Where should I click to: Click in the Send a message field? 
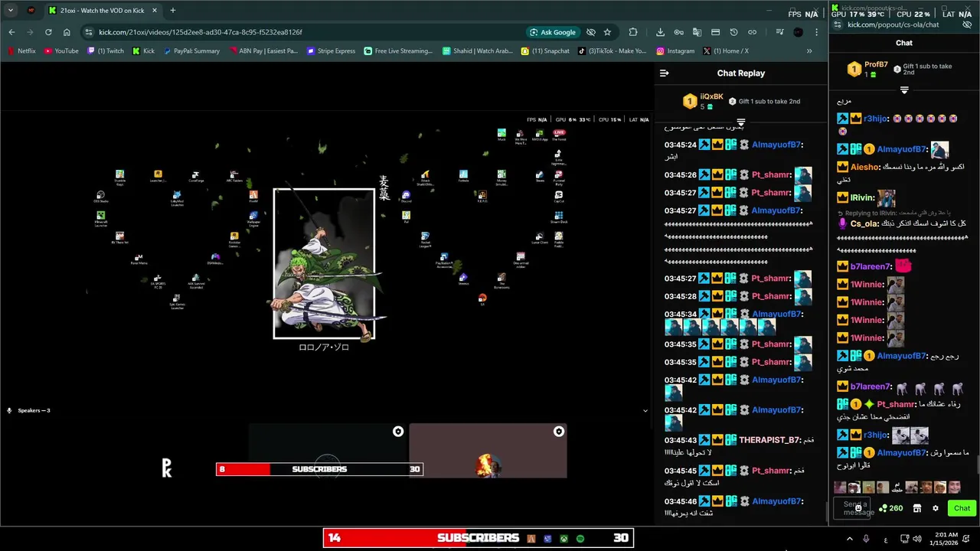[851, 508]
